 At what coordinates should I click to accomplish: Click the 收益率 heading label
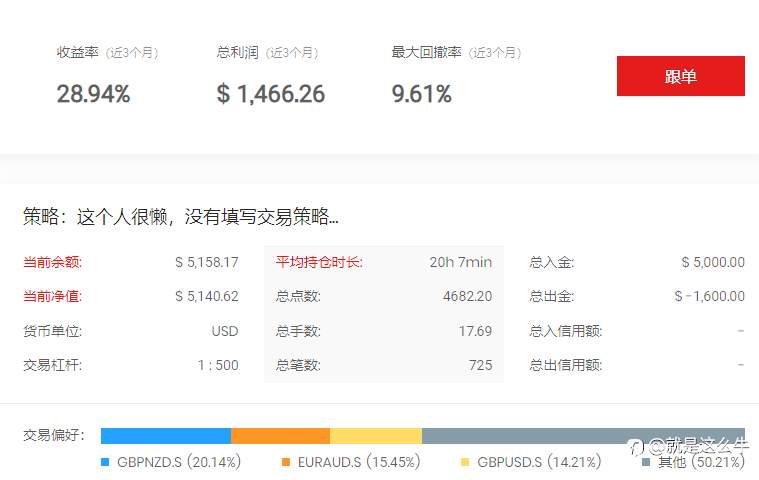coord(77,52)
